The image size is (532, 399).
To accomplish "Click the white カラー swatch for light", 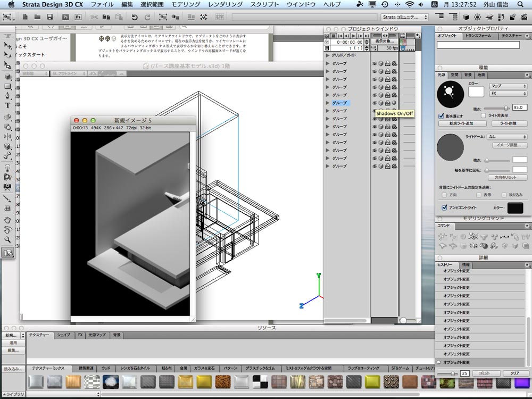I will (476, 92).
